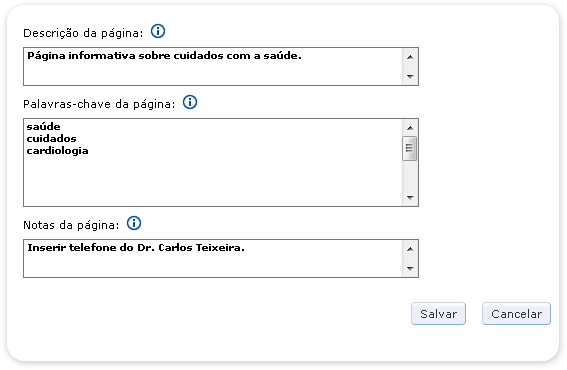This screenshot has width=567, height=370.
Task: Click the up arrow in notes field scrollbar
Action: click(410, 249)
